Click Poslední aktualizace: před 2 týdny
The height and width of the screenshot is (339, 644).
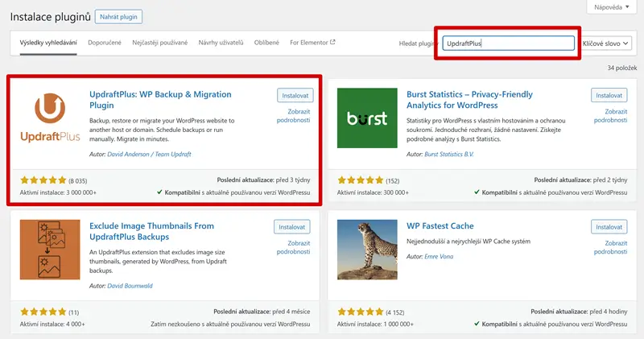(580, 180)
